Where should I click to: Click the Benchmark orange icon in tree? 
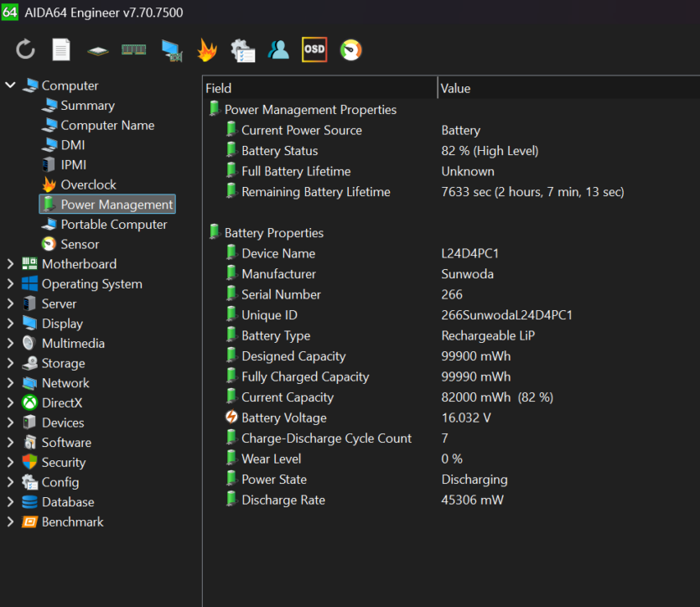click(x=30, y=521)
